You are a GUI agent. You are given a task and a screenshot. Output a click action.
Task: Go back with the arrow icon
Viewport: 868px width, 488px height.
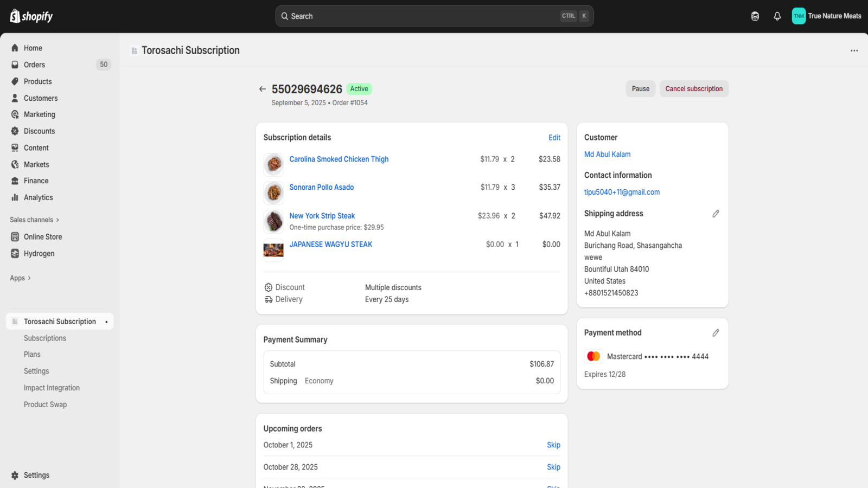[x=263, y=89]
